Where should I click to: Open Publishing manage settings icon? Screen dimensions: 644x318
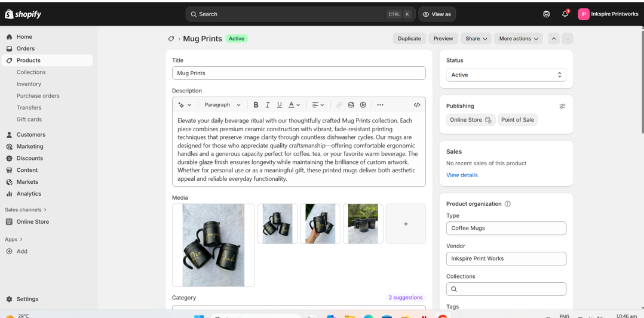pos(562,106)
